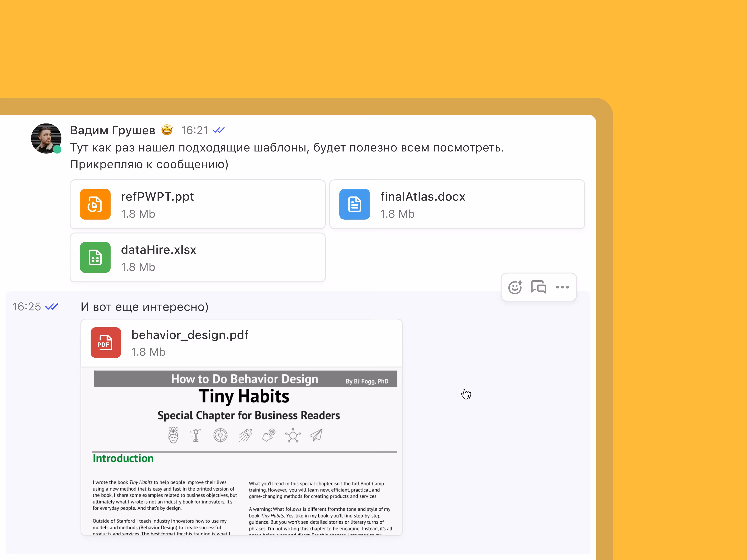This screenshot has width=747, height=560.
Task: Click the 16:25 message timestamp
Action: click(x=27, y=307)
